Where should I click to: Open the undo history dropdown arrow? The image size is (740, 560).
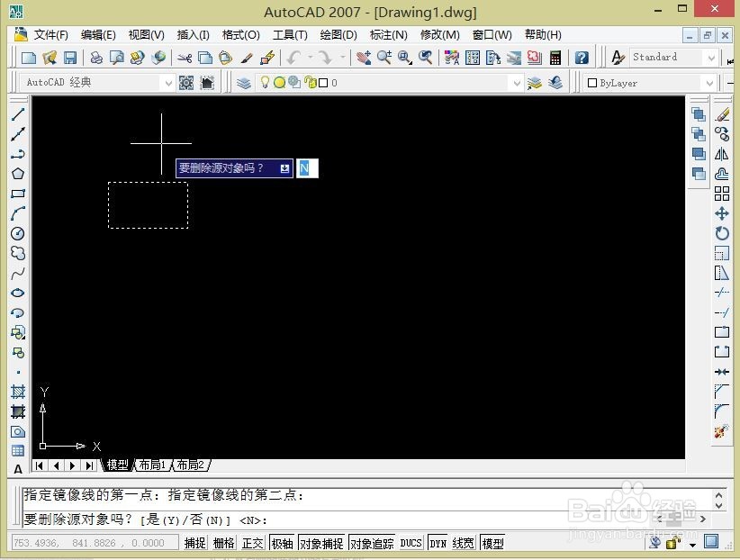pos(310,58)
